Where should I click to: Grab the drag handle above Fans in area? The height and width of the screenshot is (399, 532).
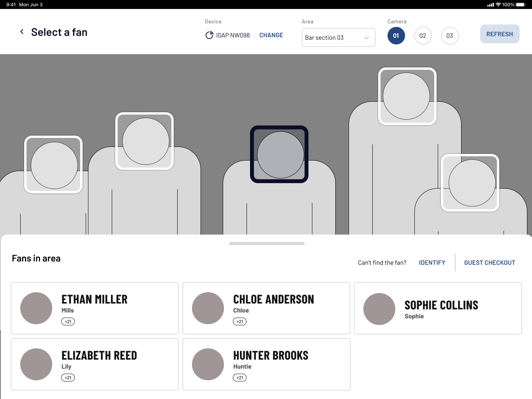[267, 244]
